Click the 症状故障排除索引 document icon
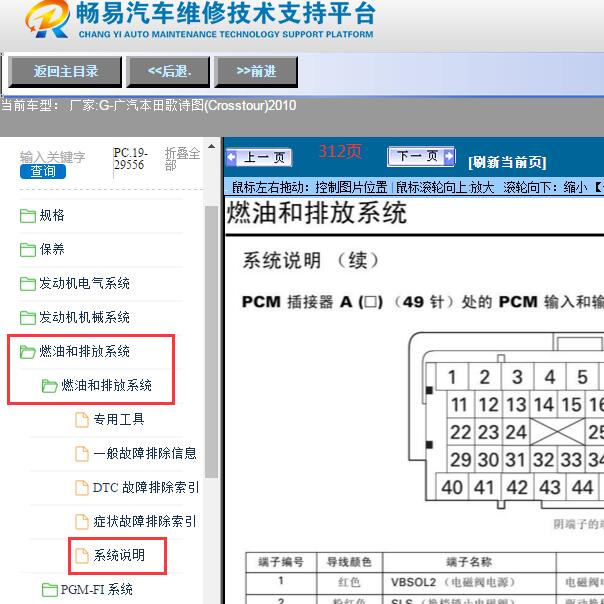This screenshot has height=604, width=604. (82, 522)
